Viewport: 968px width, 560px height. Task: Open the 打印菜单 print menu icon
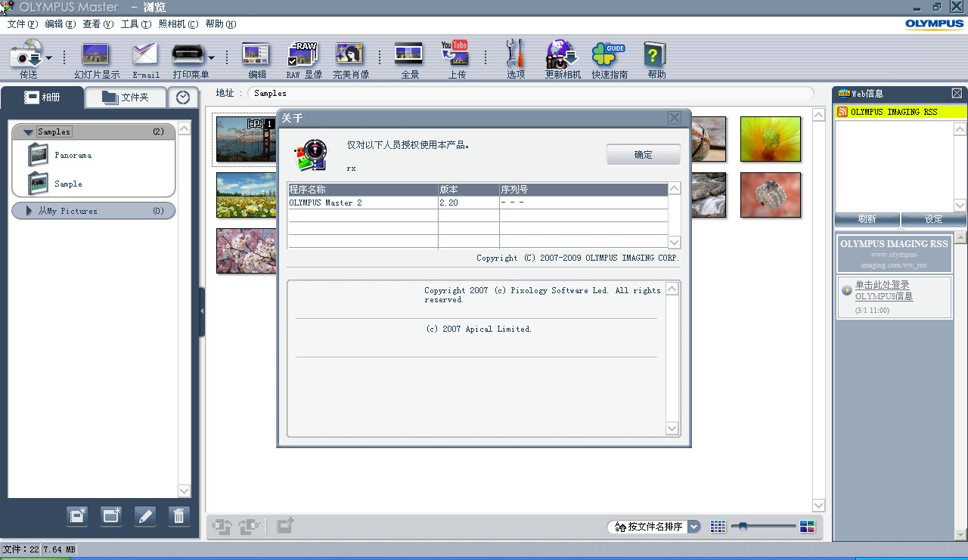(186, 55)
